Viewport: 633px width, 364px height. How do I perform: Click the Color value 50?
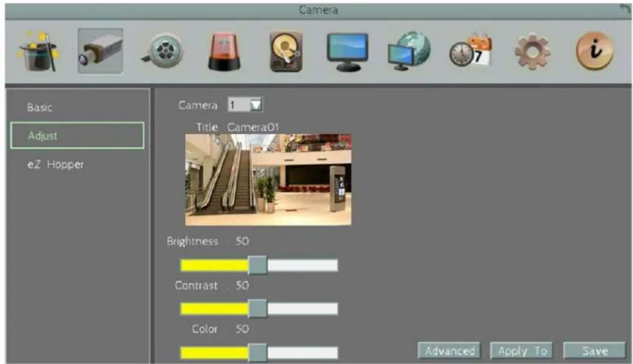click(242, 329)
